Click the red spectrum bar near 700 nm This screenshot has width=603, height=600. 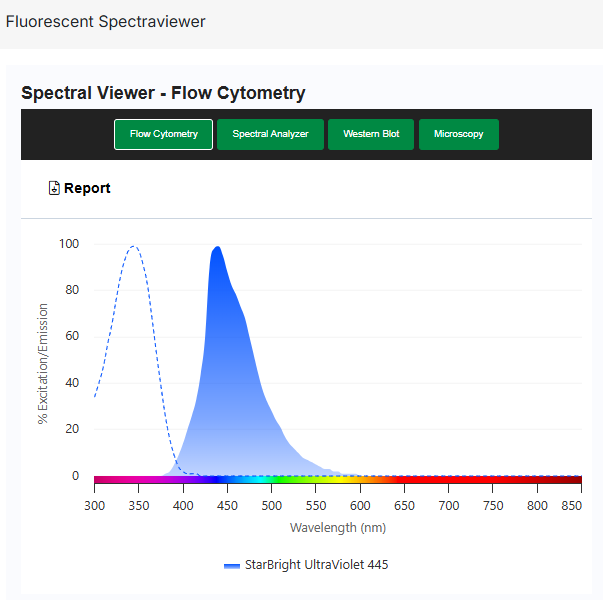[x=449, y=480]
